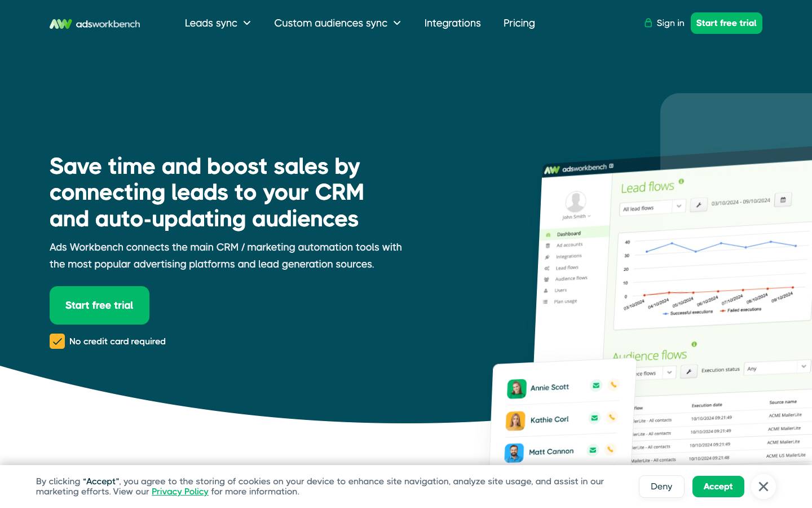This screenshot has height=508, width=812.
Task: Click Annie Scott's green email icon
Action: (x=596, y=386)
